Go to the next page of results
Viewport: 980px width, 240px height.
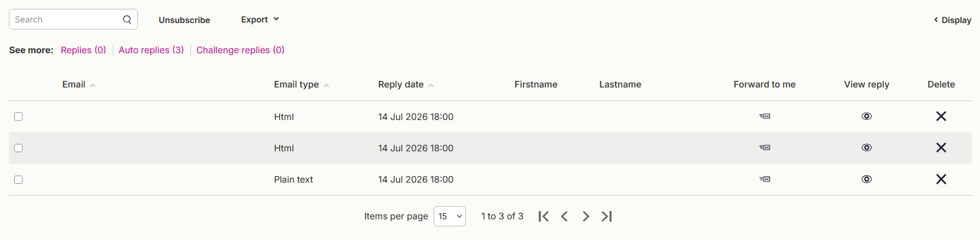[x=586, y=216]
